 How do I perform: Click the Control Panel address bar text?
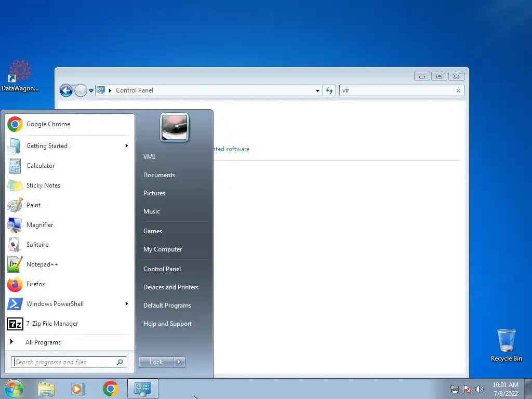(x=135, y=90)
